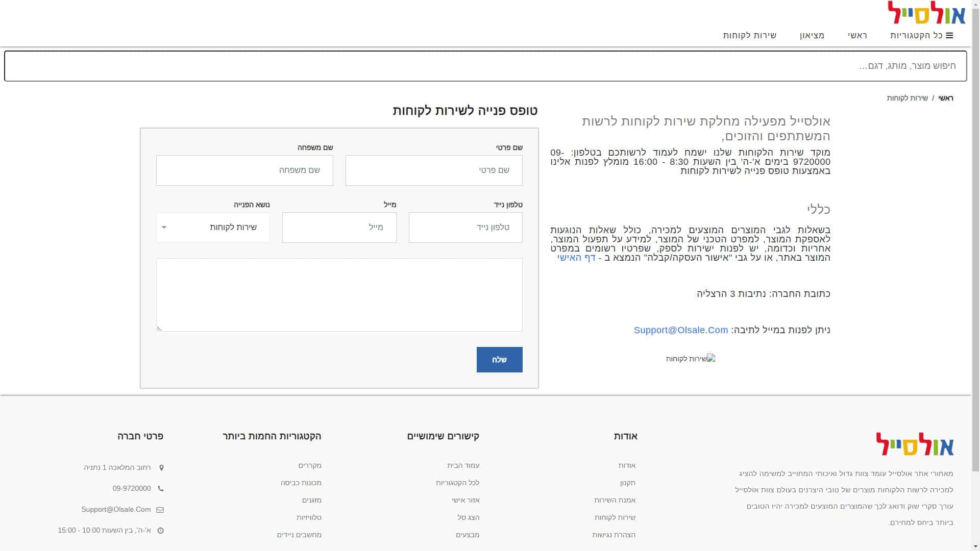Screen dimensions: 980x551
Task: Expand the נושא הפנייה dropdown
Action: click(x=213, y=228)
